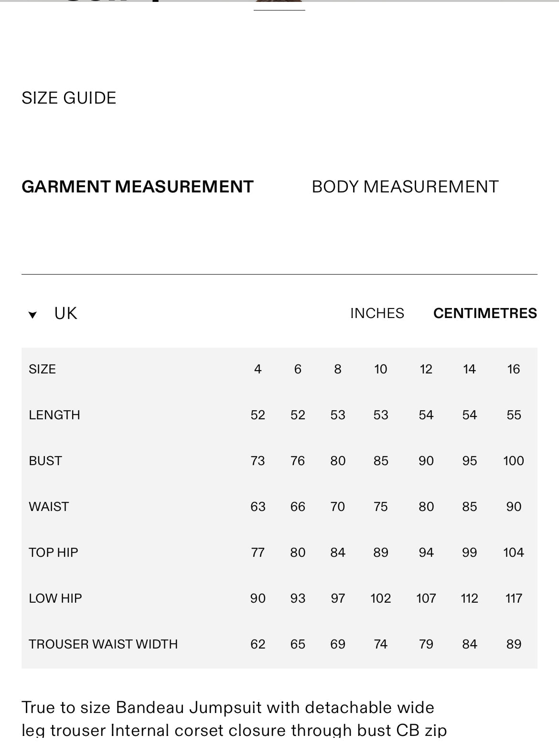559x756 pixels.
Task: Select size 10 column header
Action: tap(380, 369)
